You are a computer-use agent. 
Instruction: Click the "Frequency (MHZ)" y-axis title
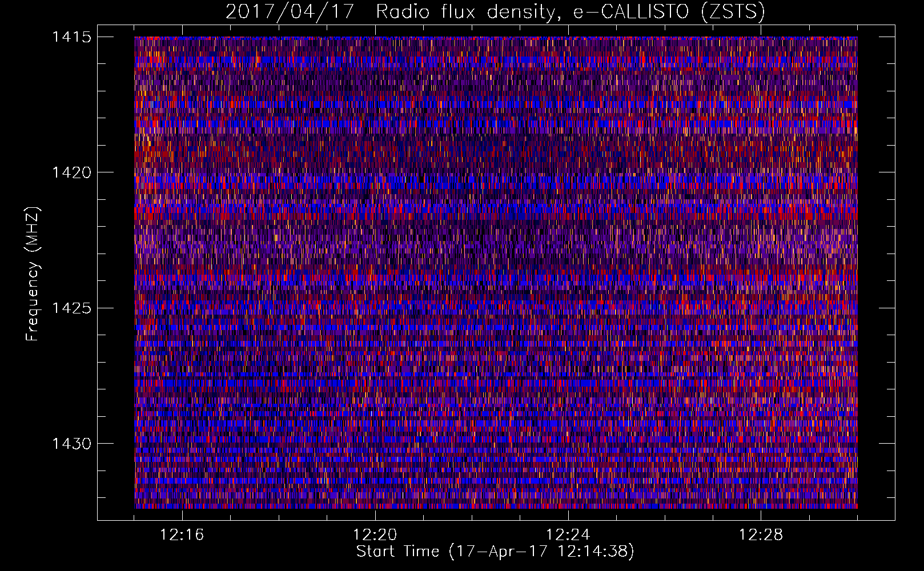click(x=33, y=274)
